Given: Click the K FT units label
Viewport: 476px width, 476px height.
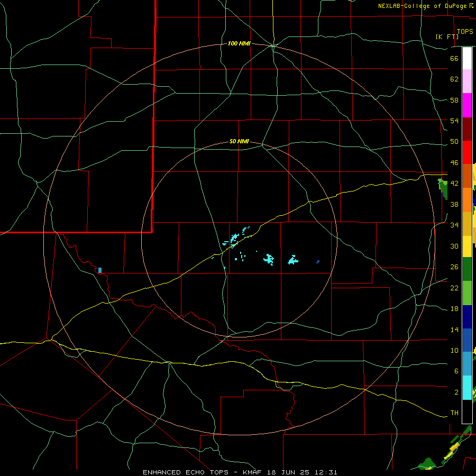Looking at the screenshot, I should point(447,36).
